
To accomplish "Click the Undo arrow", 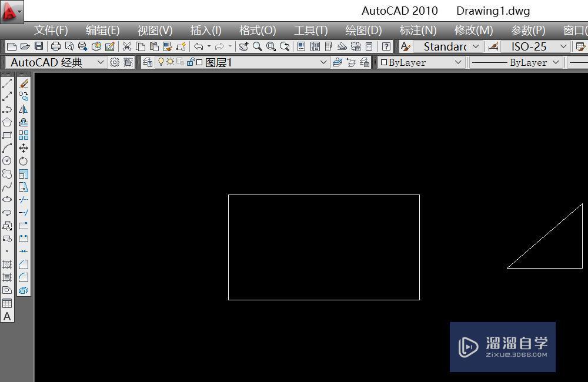I will coord(199,46).
